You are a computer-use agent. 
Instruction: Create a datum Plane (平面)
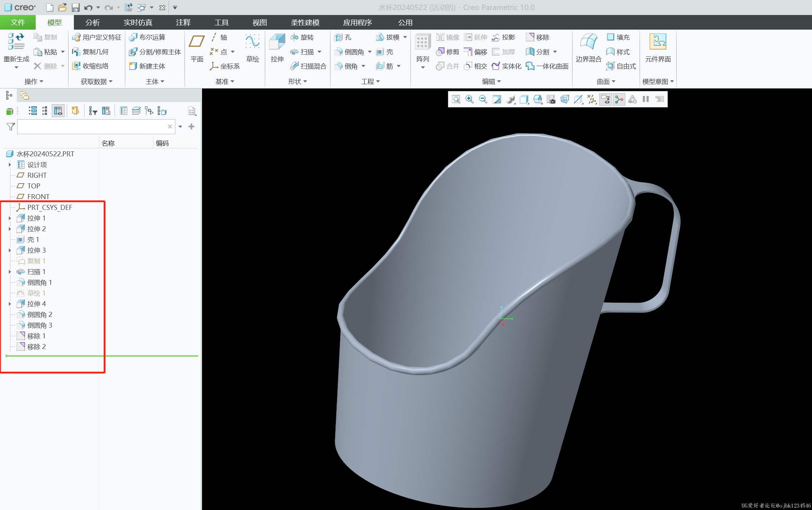pos(197,47)
